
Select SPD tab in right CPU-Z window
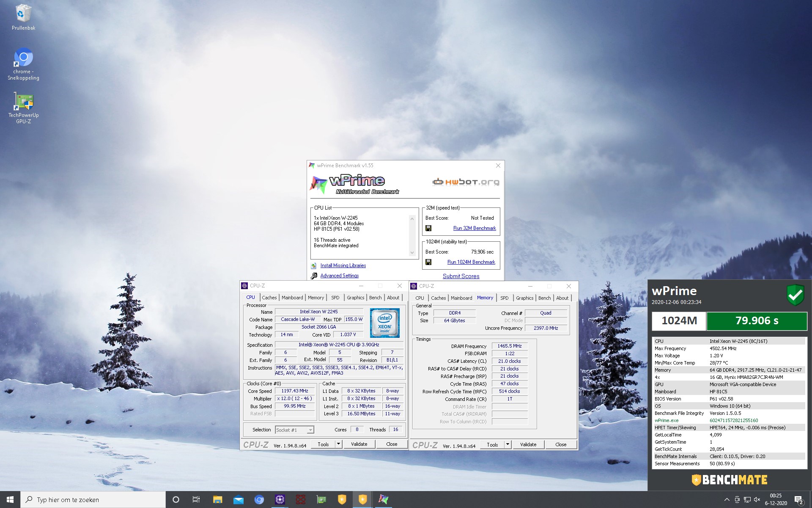[504, 298]
